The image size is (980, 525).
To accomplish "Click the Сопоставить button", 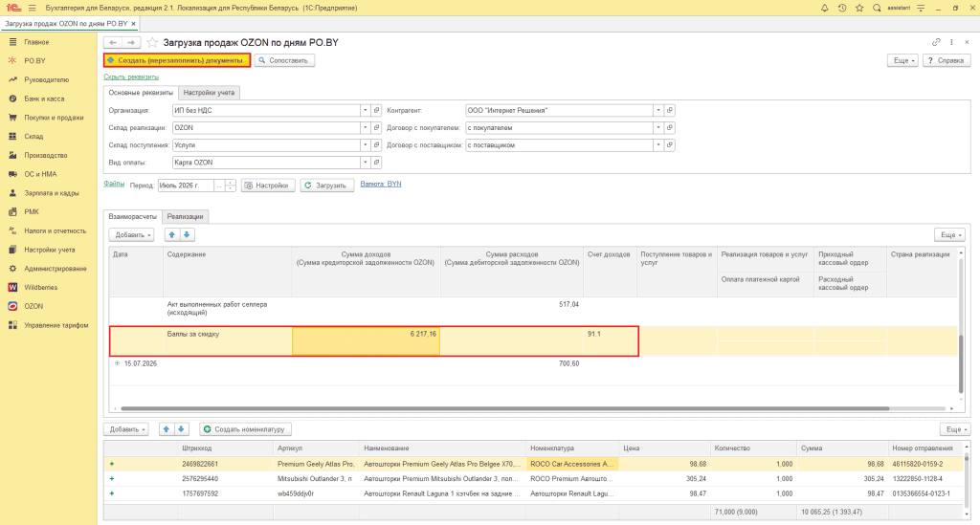I will tap(284, 60).
